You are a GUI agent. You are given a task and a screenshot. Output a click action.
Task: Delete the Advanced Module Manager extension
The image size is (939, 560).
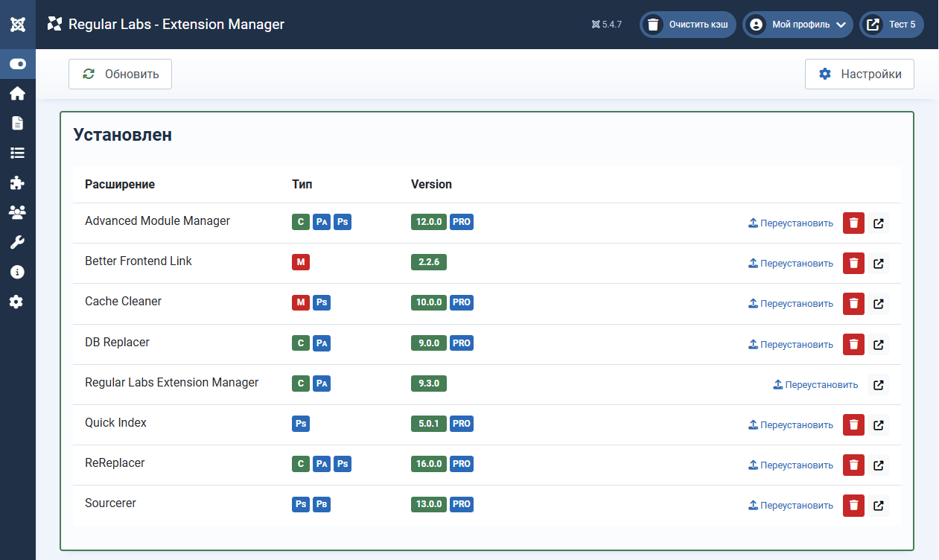point(853,223)
